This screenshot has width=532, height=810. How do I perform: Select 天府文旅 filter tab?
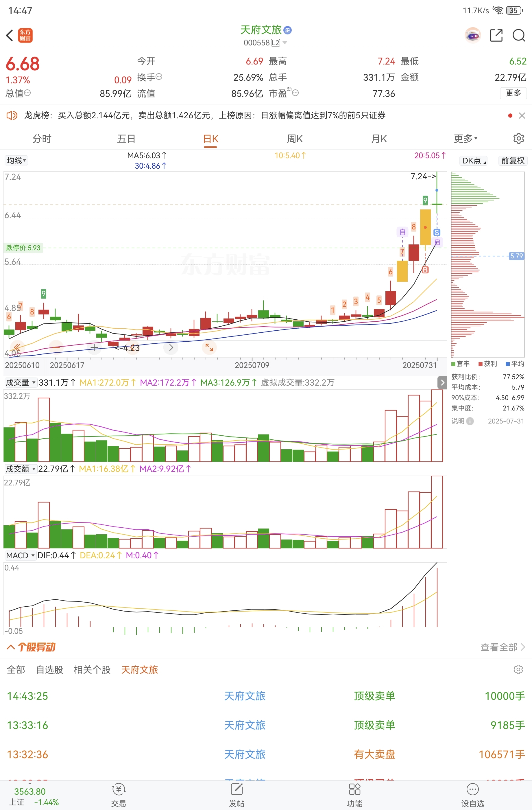point(139,670)
